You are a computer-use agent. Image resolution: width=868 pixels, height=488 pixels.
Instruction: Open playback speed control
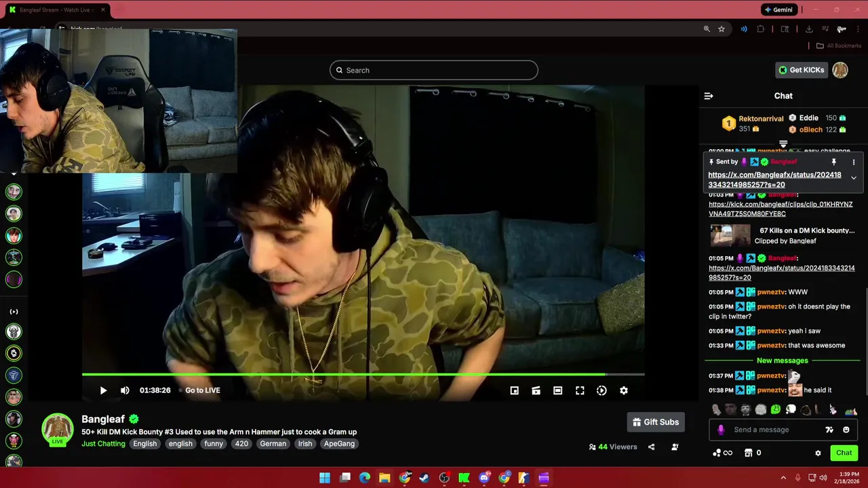tap(601, 390)
